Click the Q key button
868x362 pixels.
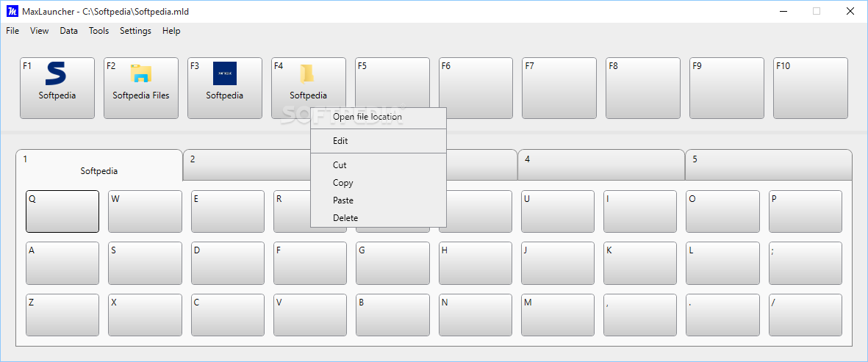tap(62, 211)
